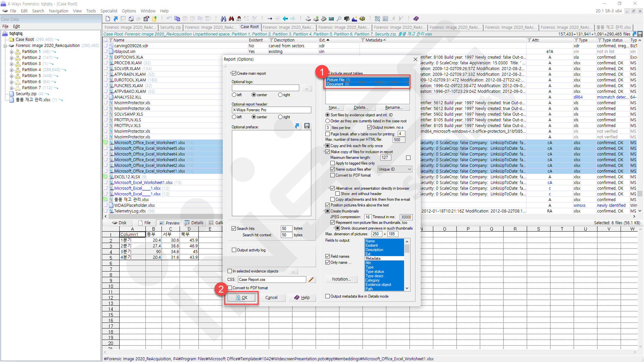
Task: Expand the Partition 4 tree node
Action: [x=12, y=70]
